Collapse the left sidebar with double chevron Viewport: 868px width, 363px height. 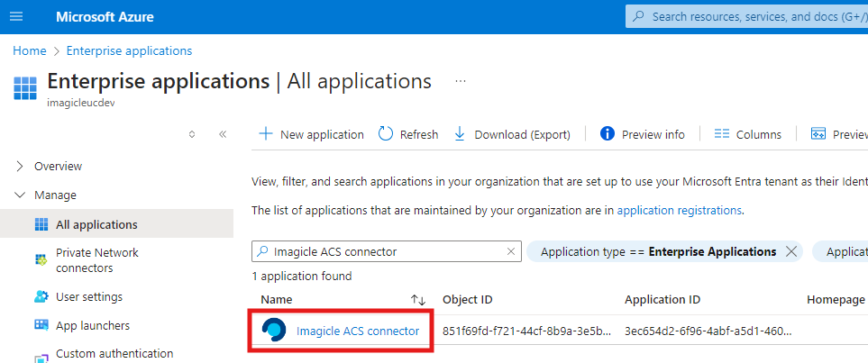coord(223,134)
